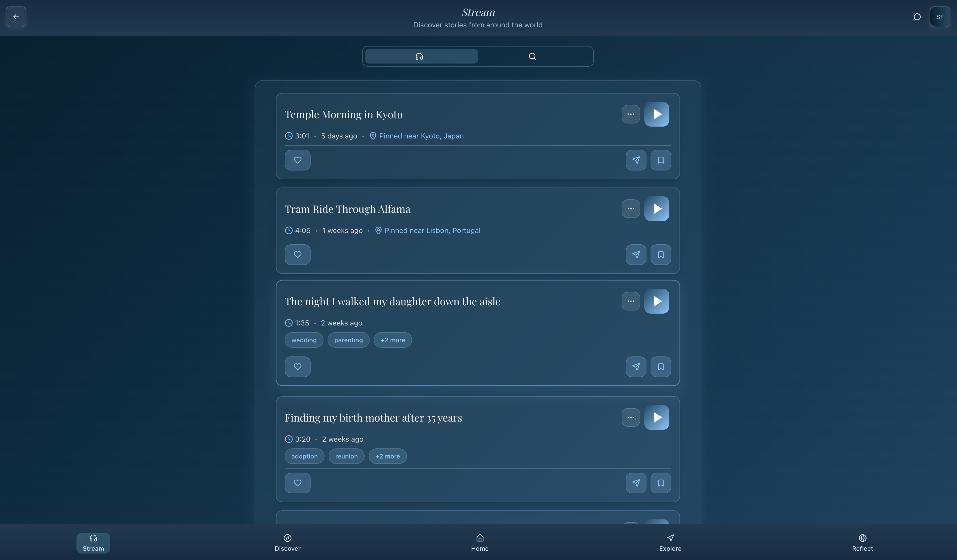Click the back arrow button

point(16,17)
